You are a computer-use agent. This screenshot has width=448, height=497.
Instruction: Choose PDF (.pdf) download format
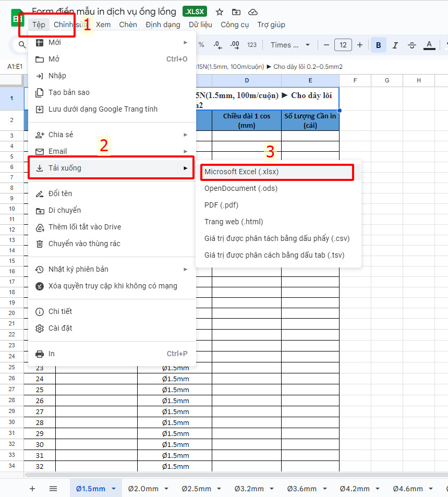point(221,205)
